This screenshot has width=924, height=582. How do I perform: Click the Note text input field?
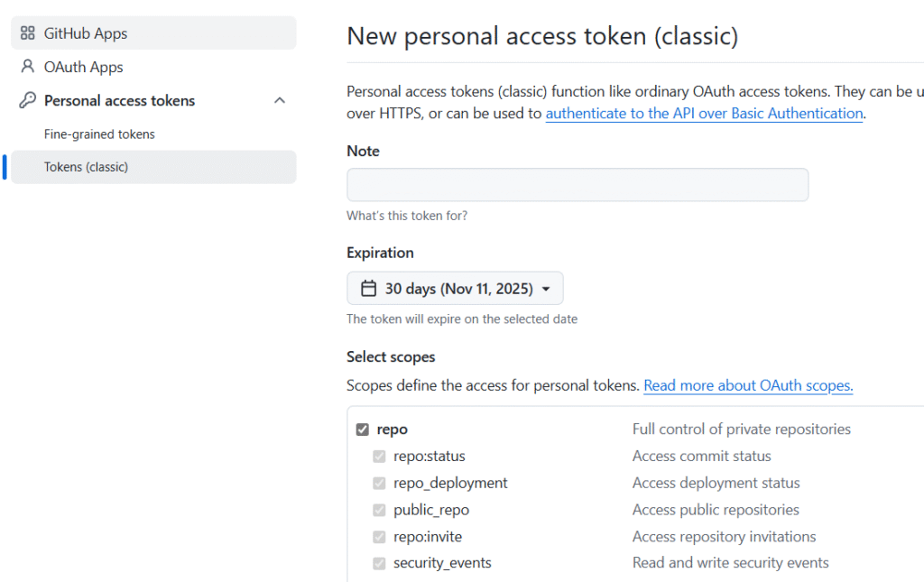click(x=577, y=185)
